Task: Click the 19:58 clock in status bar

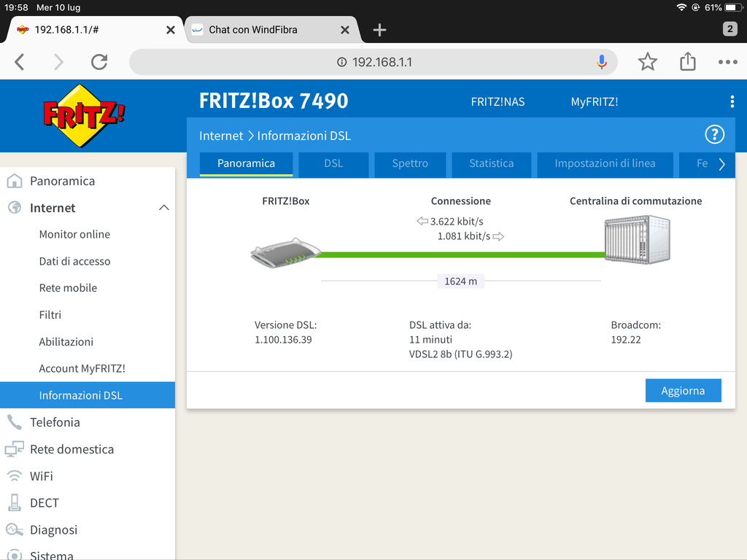Action: 16,7
